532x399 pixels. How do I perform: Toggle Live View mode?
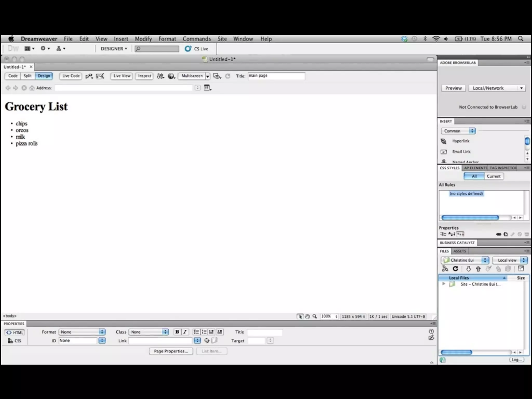(x=122, y=76)
